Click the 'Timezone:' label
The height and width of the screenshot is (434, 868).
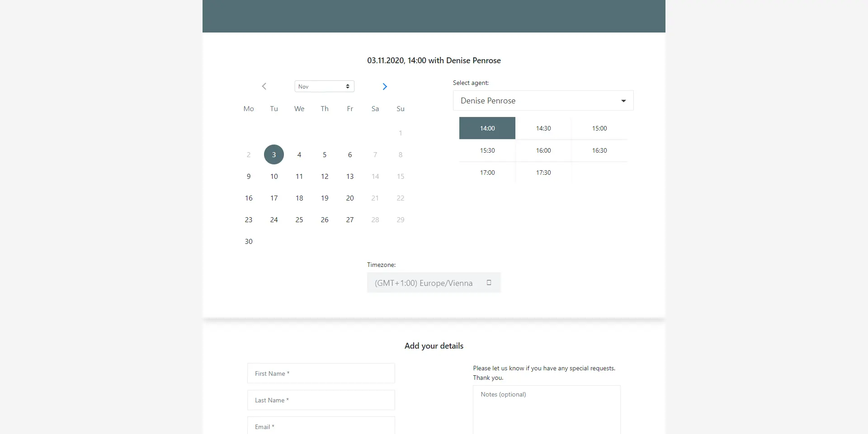(381, 265)
